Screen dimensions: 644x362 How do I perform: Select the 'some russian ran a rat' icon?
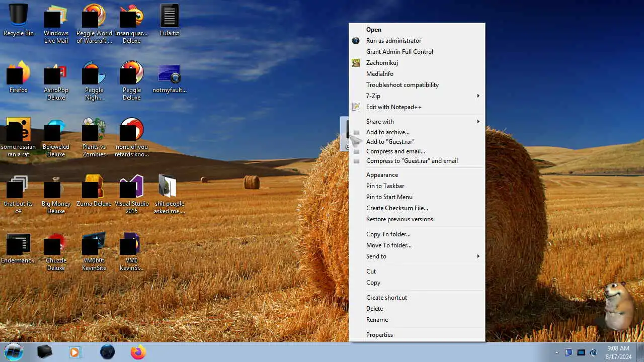[19, 137]
